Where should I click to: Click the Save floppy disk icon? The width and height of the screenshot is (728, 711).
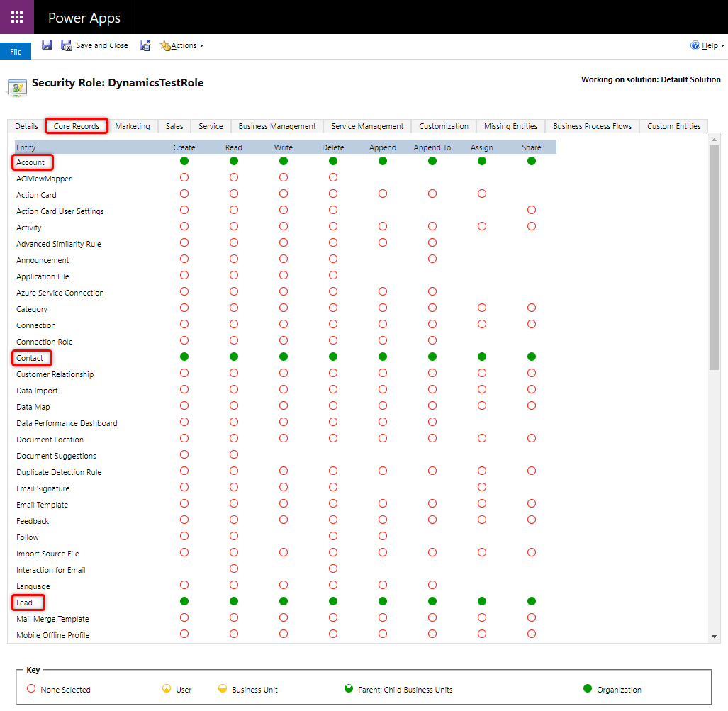(46, 45)
